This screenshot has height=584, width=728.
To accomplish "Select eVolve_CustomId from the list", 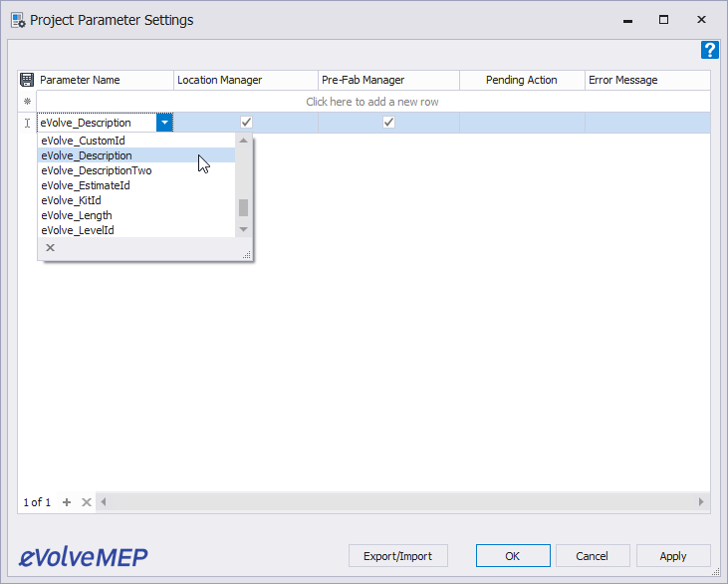I will [136, 141].
